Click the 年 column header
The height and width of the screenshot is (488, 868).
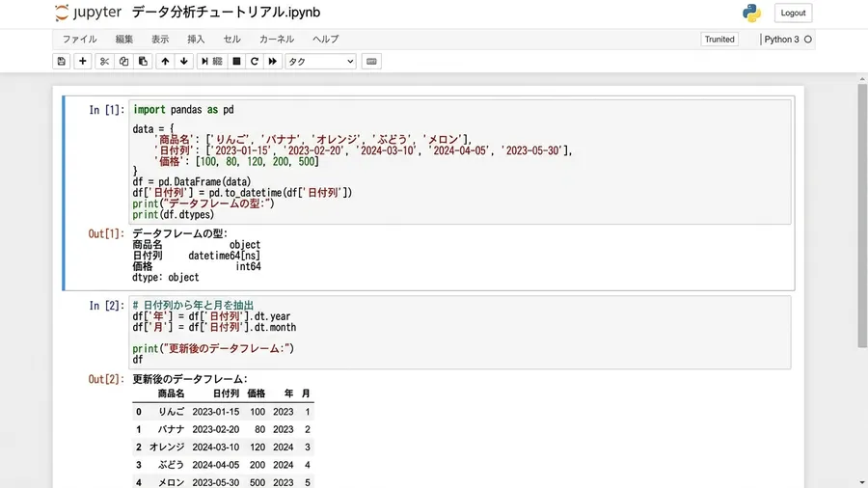pyautogui.click(x=288, y=393)
